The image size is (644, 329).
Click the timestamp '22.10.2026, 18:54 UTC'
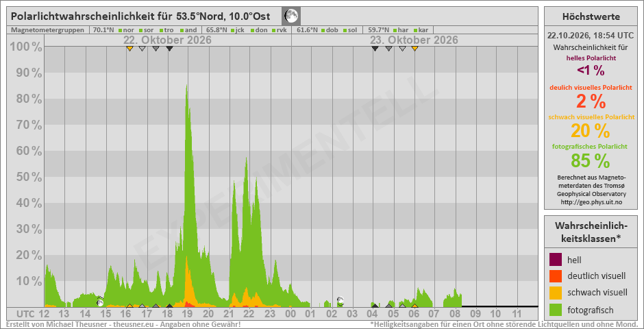591,36
